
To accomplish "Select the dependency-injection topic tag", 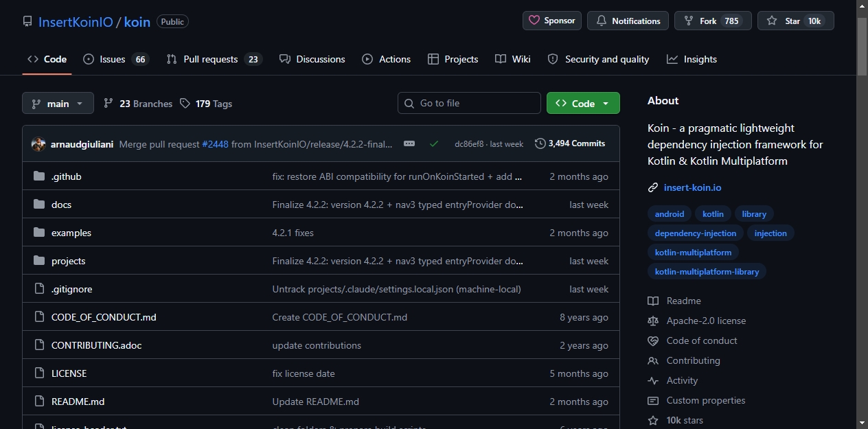I will (x=696, y=233).
